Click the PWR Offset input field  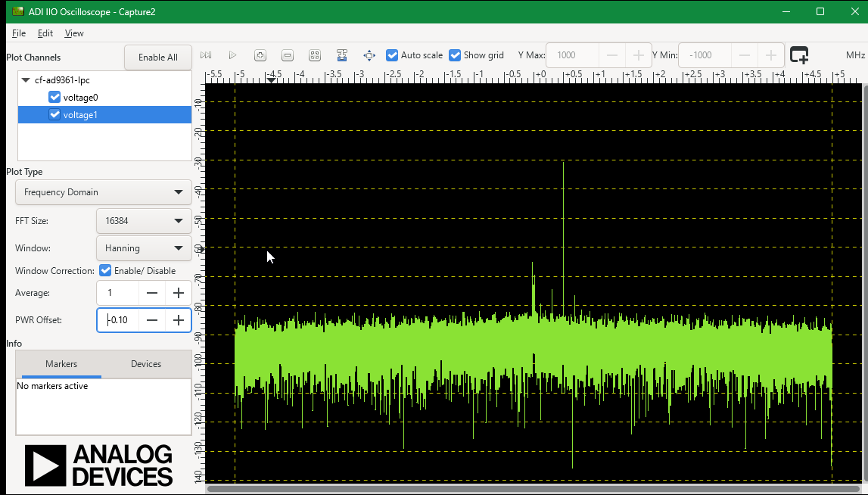[119, 320]
